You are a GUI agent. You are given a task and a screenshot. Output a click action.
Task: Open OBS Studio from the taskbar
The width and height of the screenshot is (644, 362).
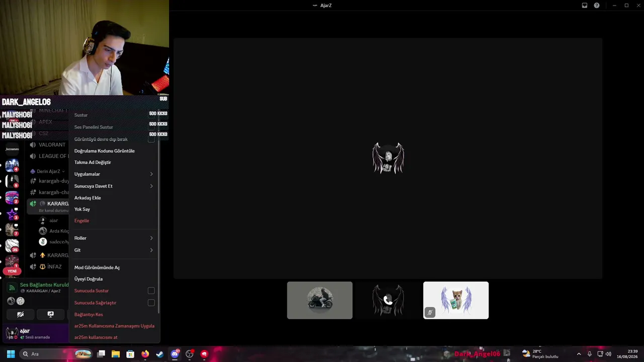coord(190,354)
